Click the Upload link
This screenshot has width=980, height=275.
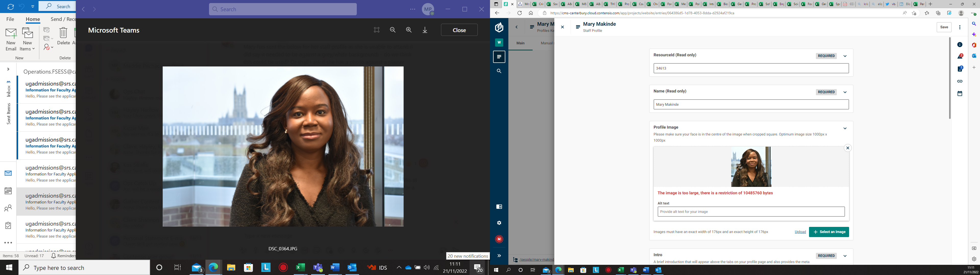click(800, 232)
